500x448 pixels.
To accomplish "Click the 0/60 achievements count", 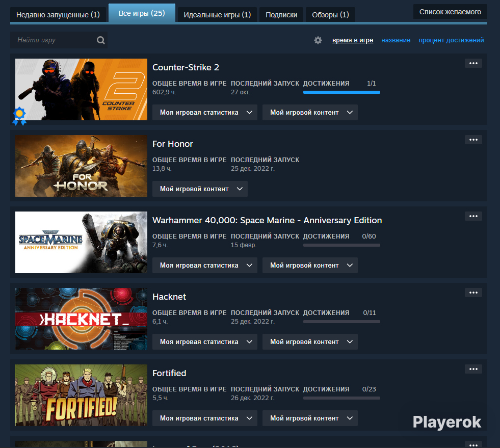I will (369, 236).
